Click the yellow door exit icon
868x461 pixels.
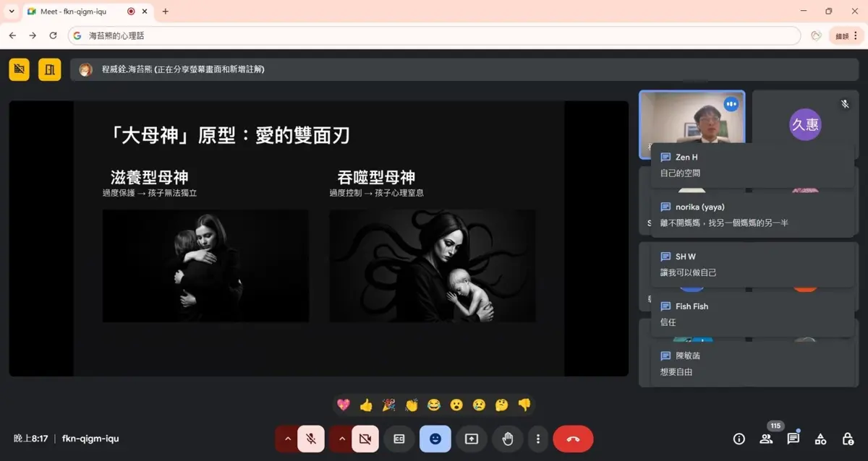point(50,69)
